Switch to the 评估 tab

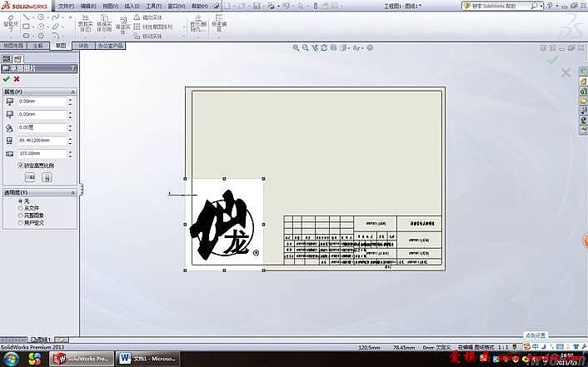pos(83,46)
